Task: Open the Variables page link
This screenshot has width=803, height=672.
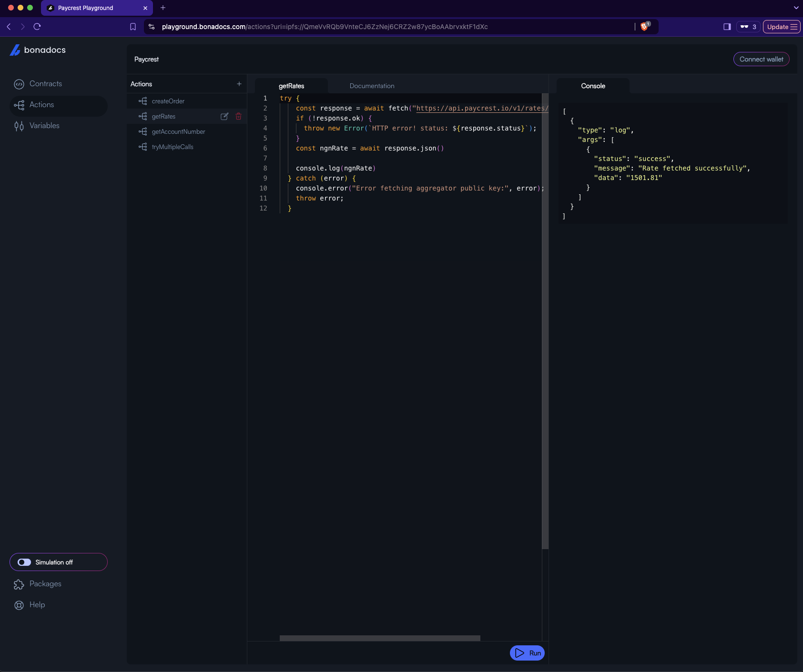Action: coord(45,126)
